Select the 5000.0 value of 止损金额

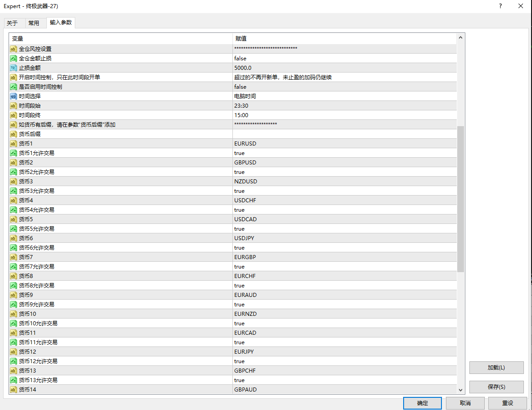[345, 68]
